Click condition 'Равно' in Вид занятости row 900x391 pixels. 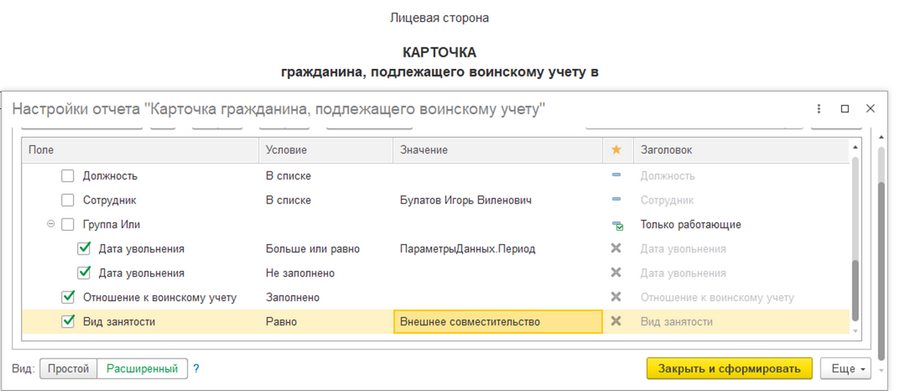coord(281,322)
